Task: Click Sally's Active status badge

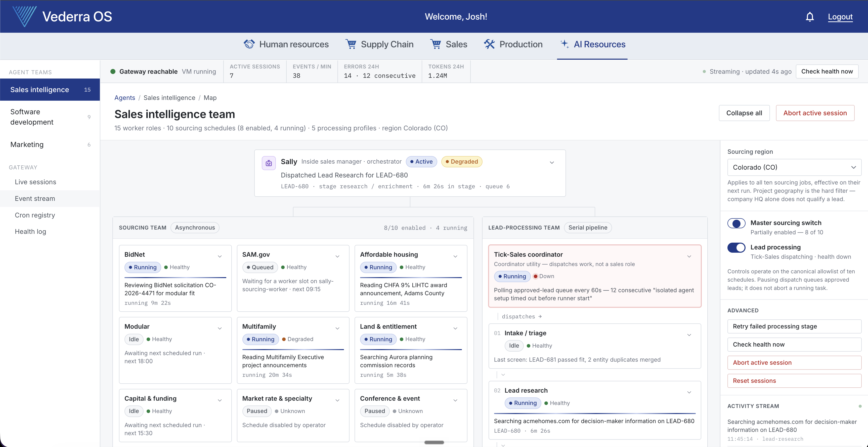Action: (x=421, y=162)
